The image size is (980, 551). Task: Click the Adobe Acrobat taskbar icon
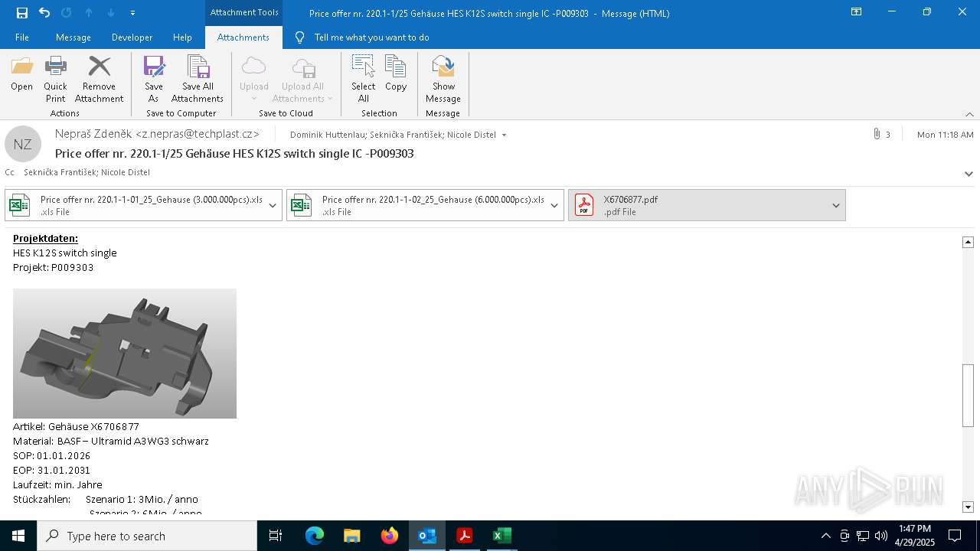click(465, 536)
